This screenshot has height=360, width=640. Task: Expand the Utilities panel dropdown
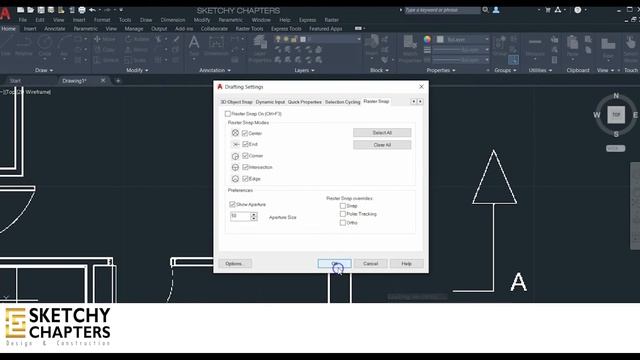coord(540,70)
